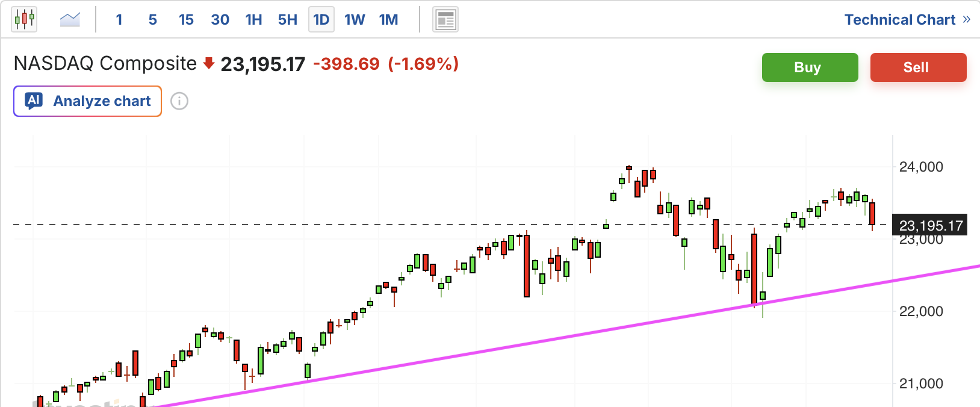Switch to the 15 minute interval
The width and height of the screenshot is (980, 407).
click(x=186, y=20)
